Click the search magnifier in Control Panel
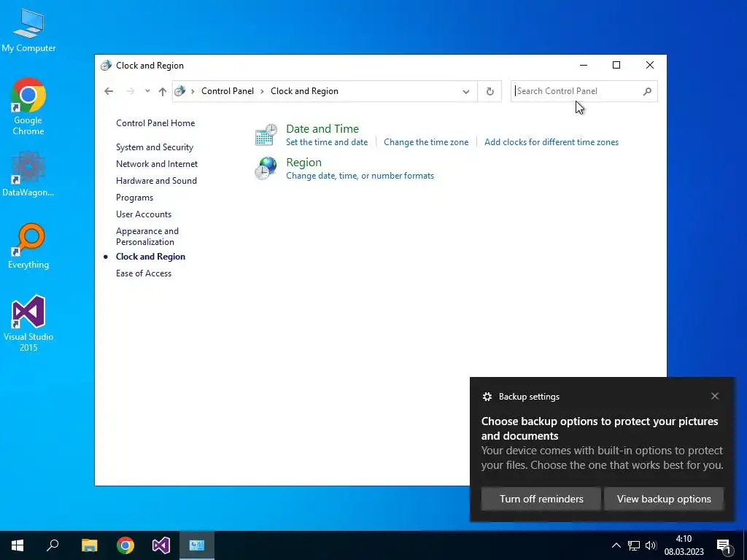This screenshot has width=747, height=560. (647, 91)
